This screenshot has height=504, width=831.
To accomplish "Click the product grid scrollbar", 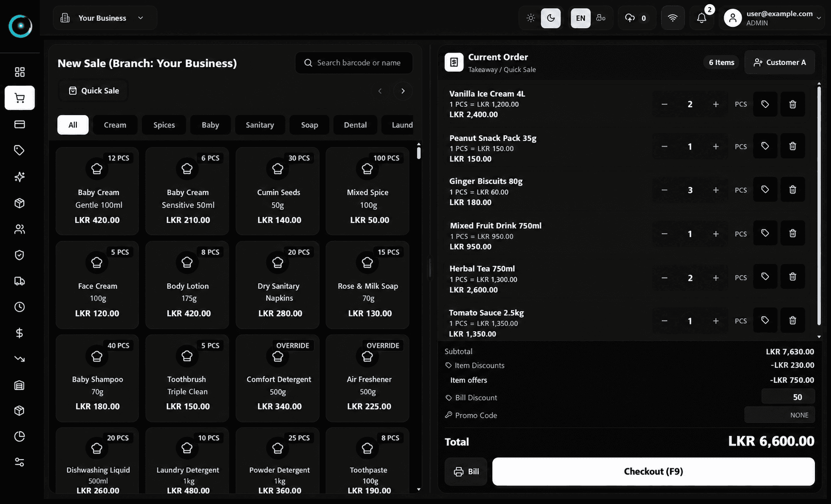I will [419, 153].
